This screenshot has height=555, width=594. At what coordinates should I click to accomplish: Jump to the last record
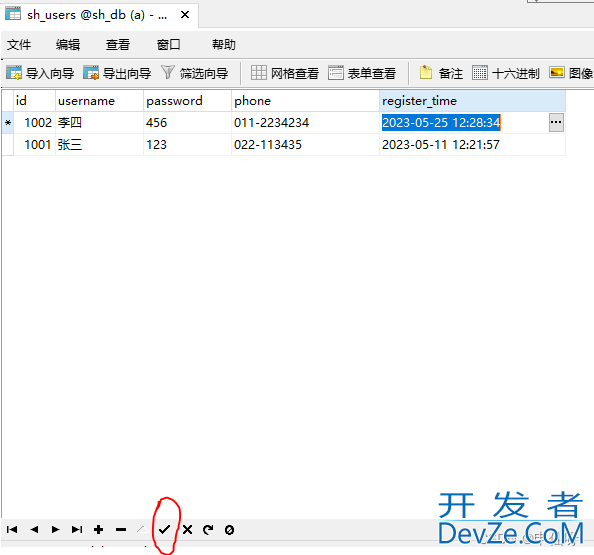(77, 530)
